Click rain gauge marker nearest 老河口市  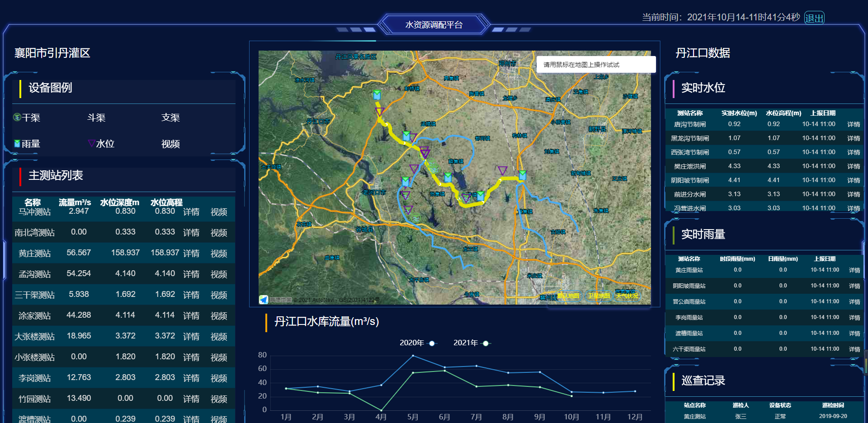(406, 182)
